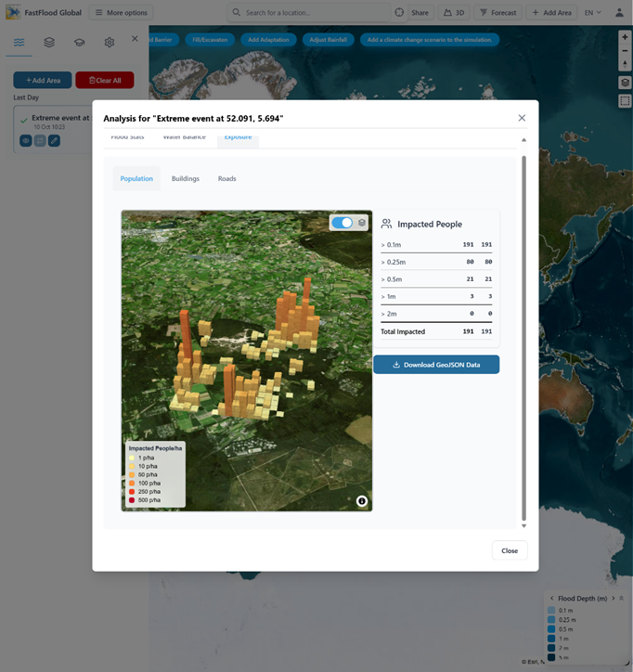Screen dimensions: 633x672
Task: Toggle the population layer switch on map
Action: [x=342, y=223]
